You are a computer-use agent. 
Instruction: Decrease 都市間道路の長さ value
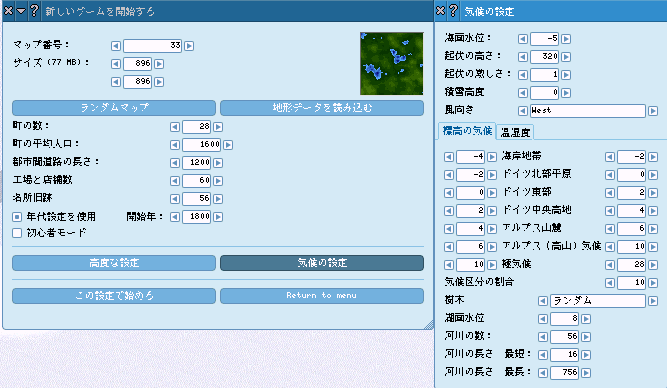pyautogui.click(x=175, y=163)
